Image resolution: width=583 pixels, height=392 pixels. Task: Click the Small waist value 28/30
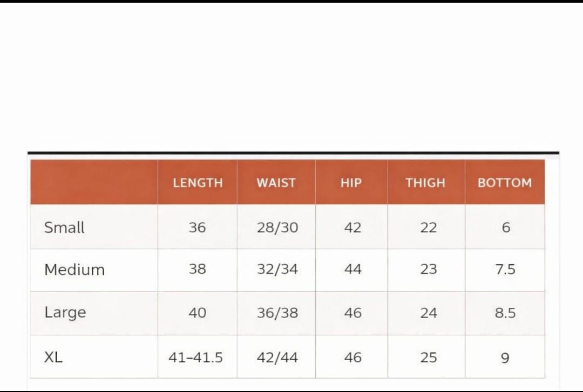coord(277,228)
